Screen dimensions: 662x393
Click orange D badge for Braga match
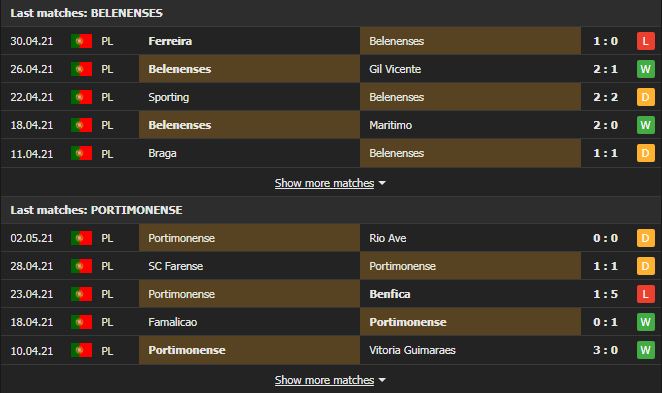646,153
